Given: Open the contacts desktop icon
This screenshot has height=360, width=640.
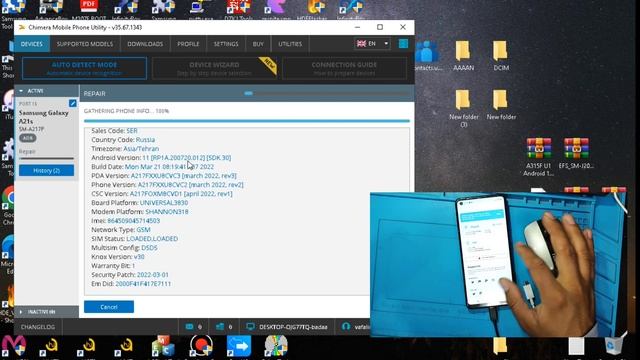Looking at the screenshot, I should point(427,56).
